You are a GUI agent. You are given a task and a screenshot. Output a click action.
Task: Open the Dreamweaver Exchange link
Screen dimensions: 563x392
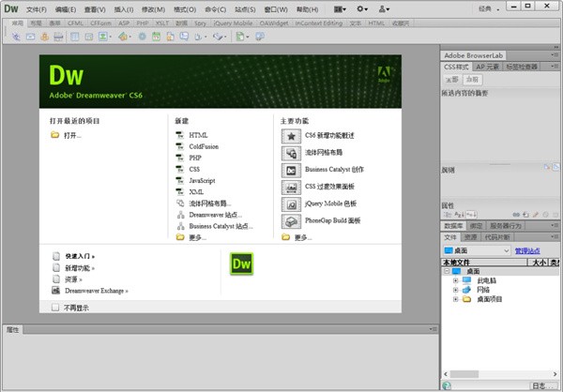coord(97,291)
